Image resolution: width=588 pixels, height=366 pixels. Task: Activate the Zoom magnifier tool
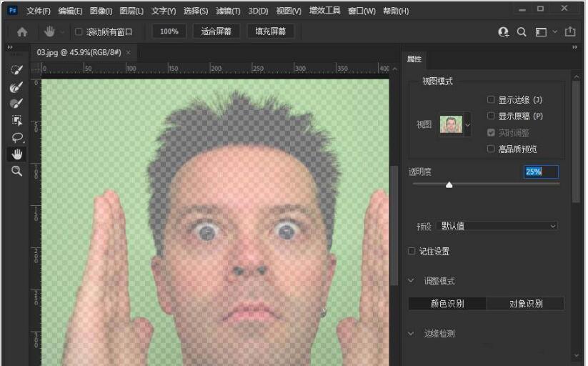pyautogui.click(x=16, y=171)
